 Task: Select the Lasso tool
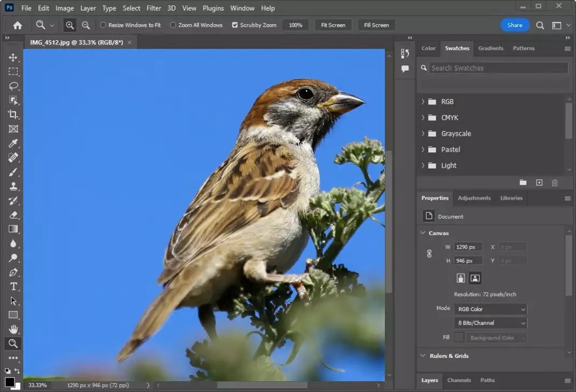point(13,86)
